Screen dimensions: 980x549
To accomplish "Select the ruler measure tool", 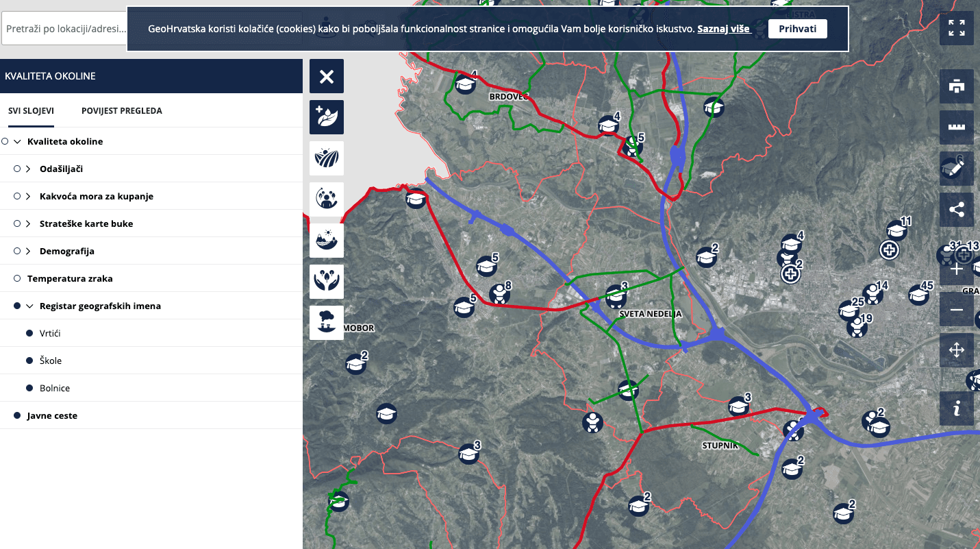I will pyautogui.click(x=957, y=127).
